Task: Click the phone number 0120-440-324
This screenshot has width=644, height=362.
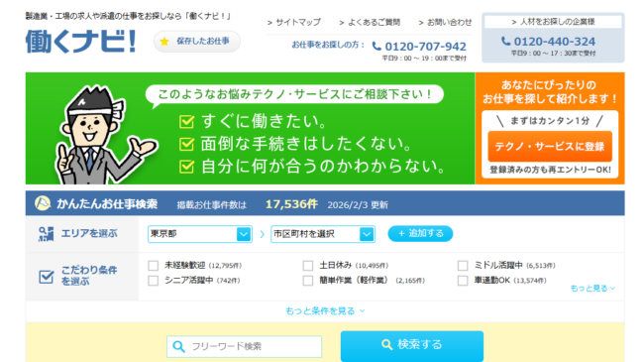Action: click(555, 42)
